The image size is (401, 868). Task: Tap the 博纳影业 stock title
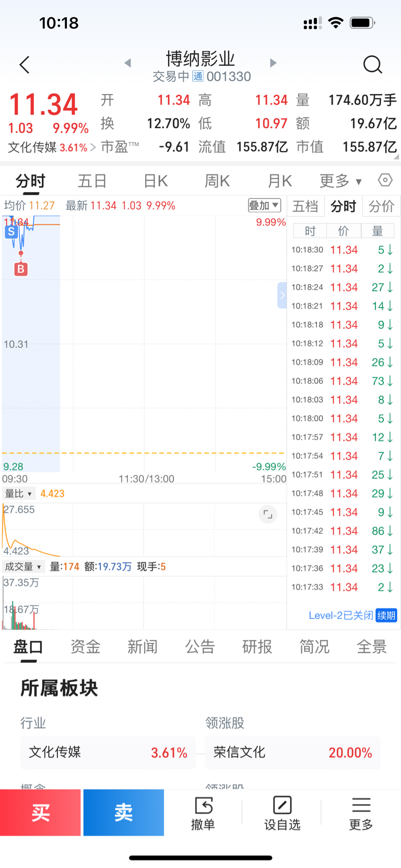pyautogui.click(x=200, y=58)
